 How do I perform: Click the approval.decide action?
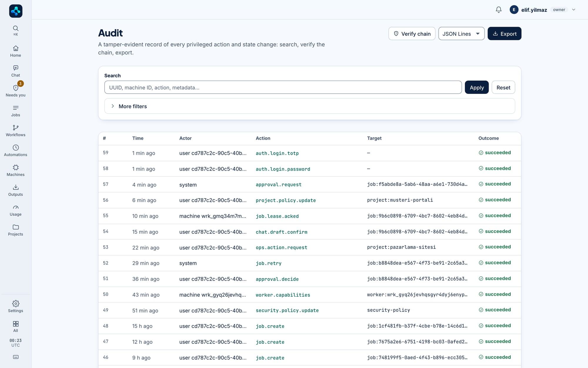pos(277,279)
